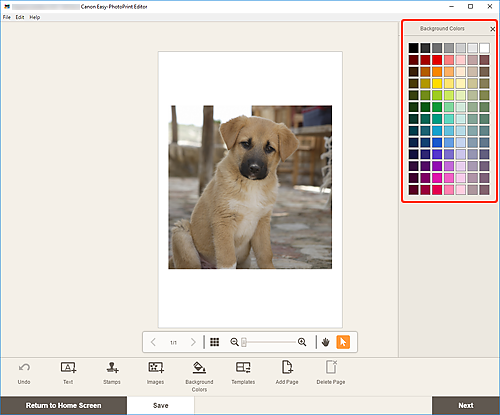Click the Undo tool
Image resolution: width=500 pixels, height=415 pixels.
pos(24,373)
